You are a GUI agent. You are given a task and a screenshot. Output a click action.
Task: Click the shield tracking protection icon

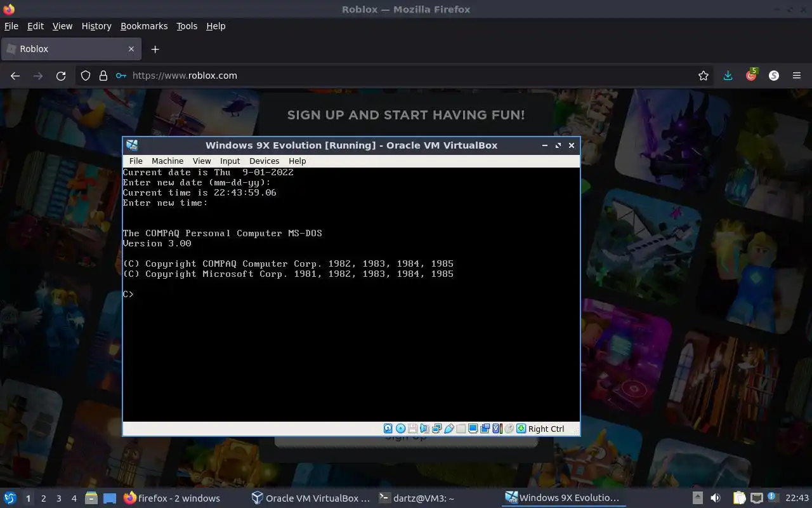click(x=86, y=76)
